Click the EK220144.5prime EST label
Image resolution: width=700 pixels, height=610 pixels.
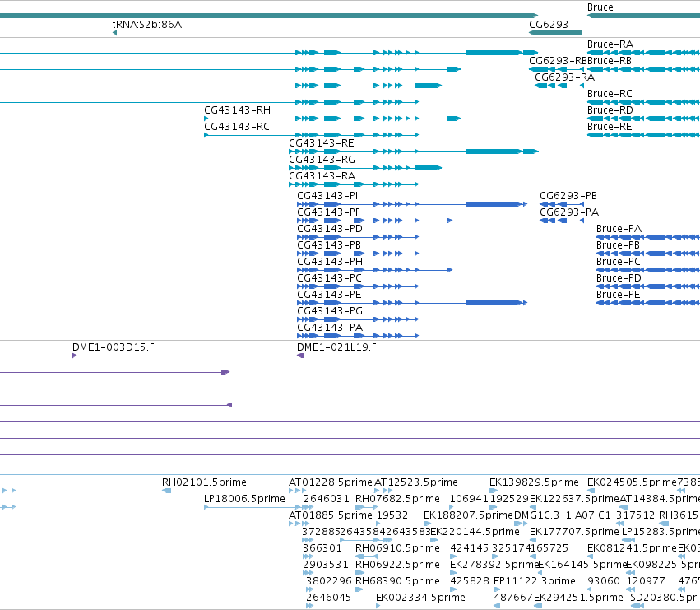(x=475, y=532)
